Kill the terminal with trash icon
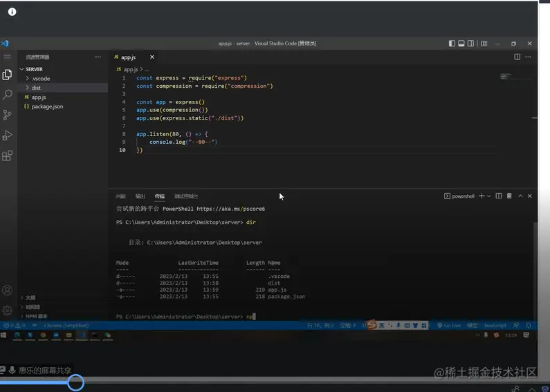The width and height of the screenshot is (550, 392). pos(509,196)
